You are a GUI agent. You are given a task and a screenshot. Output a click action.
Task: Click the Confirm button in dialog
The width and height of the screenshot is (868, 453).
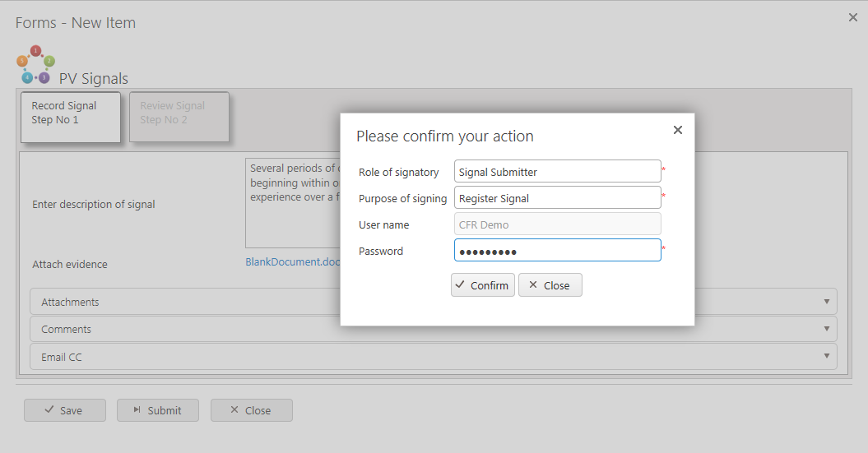(483, 285)
